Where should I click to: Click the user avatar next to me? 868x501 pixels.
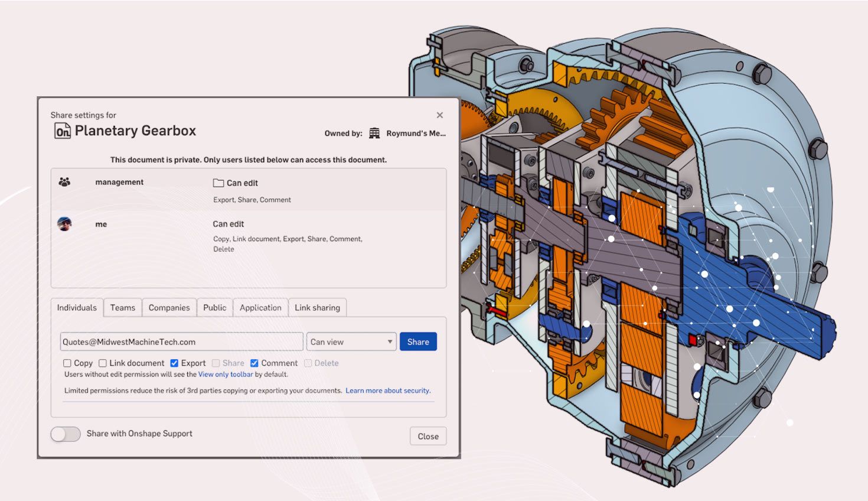point(64,224)
